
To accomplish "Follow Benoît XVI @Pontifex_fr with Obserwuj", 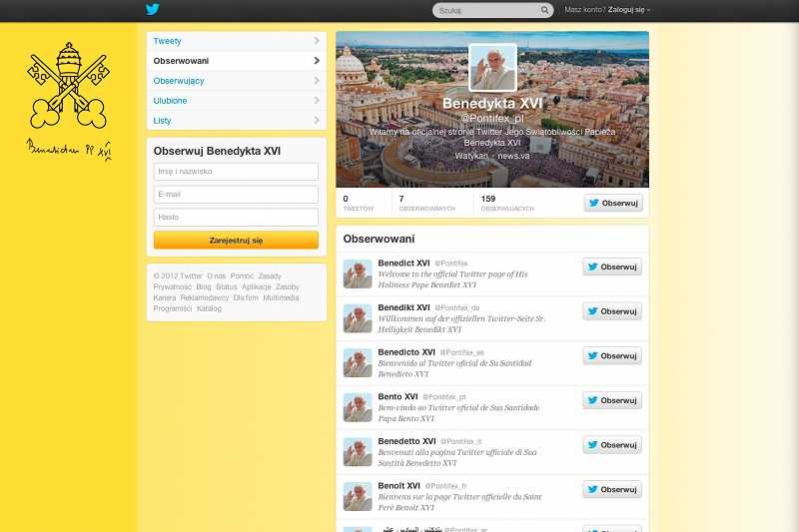I will pyautogui.click(x=612, y=490).
